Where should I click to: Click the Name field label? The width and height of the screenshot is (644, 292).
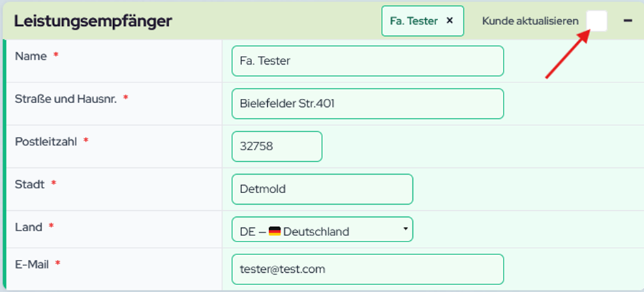point(31,57)
